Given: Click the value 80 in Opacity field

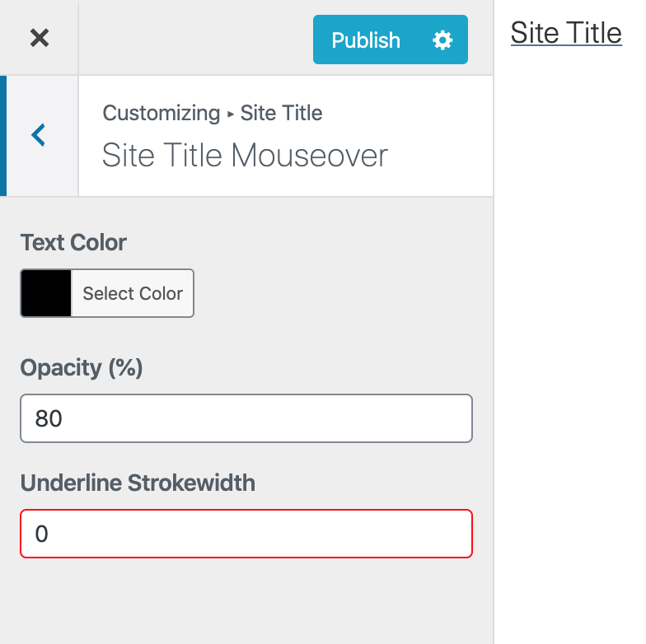Looking at the screenshot, I should (x=49, y=419).
